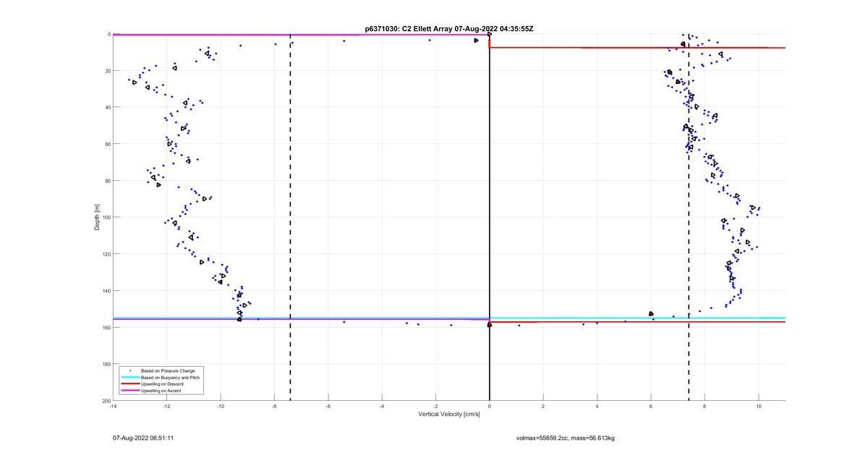Click depth tick label '20'

[x=107, y=71]
